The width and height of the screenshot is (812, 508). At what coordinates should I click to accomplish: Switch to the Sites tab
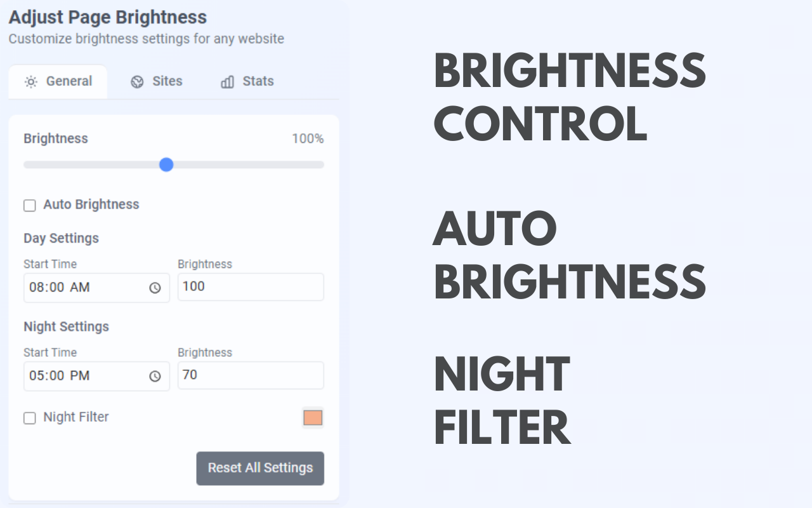[157, 81]
